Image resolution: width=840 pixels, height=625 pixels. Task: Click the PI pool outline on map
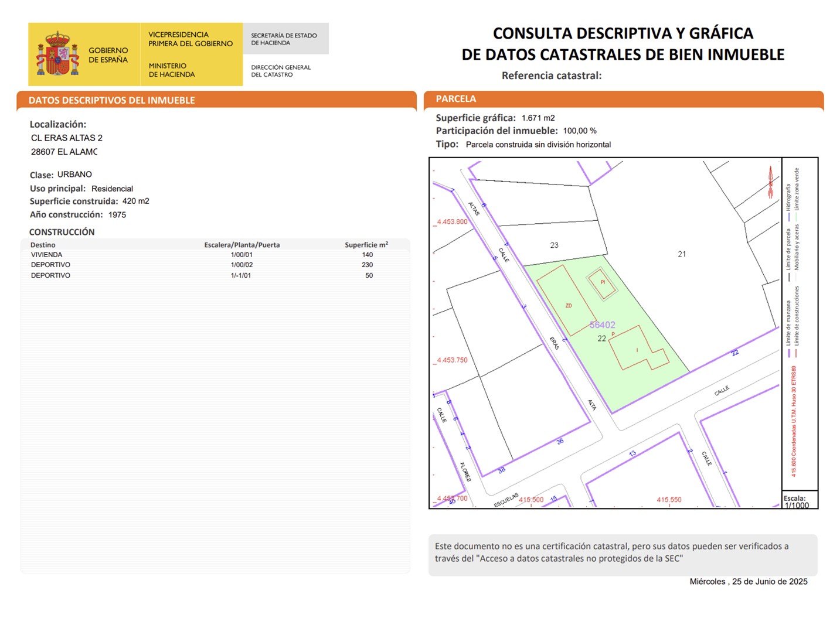(603, 283)
